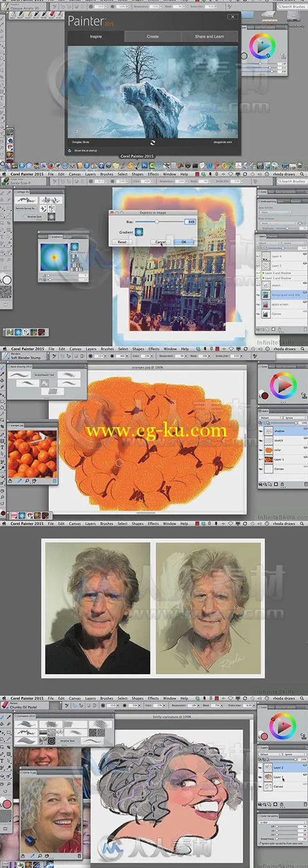
Task: Select Layer 1 in the oranges layers panel
Action: [284, 459]
